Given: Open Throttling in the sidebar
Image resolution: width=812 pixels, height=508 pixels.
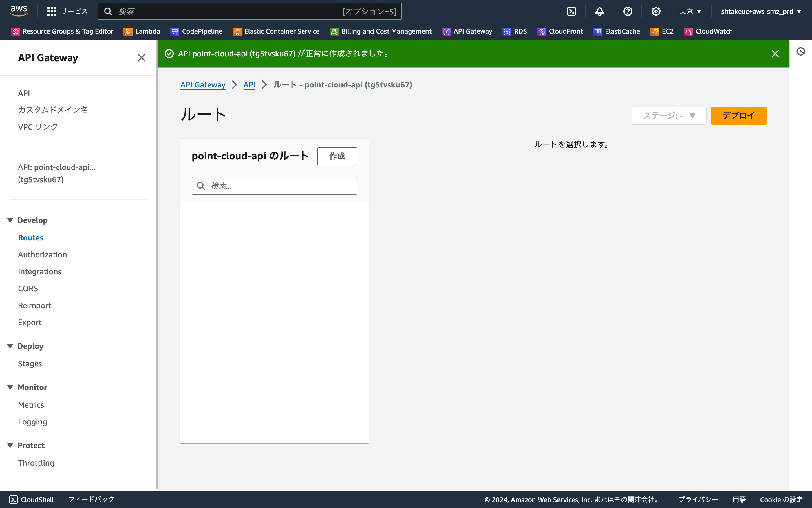Looking at the screenshot, I should tap(36, 463).
